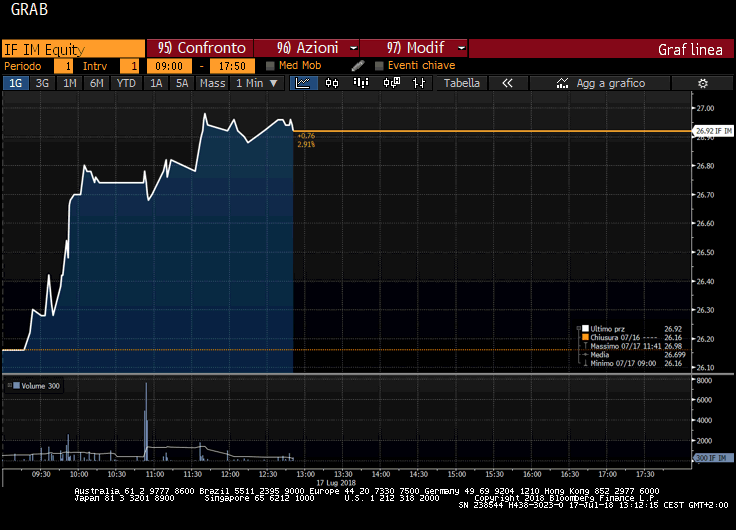Click the Media 26.699 legend row
This screenshot has height=530, width=736.
pos(635,354)
